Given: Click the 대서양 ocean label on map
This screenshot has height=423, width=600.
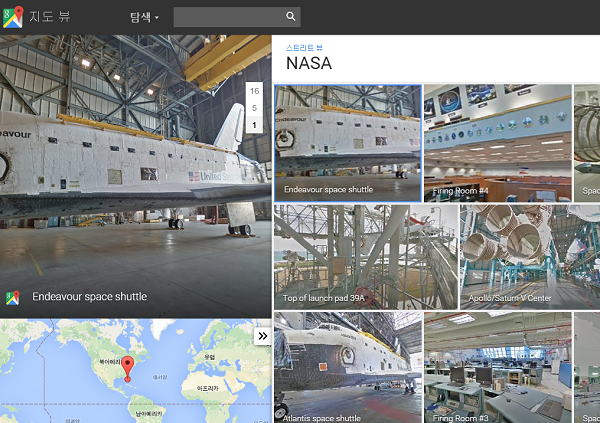Looking at the screenshot, I should (160, 377).
